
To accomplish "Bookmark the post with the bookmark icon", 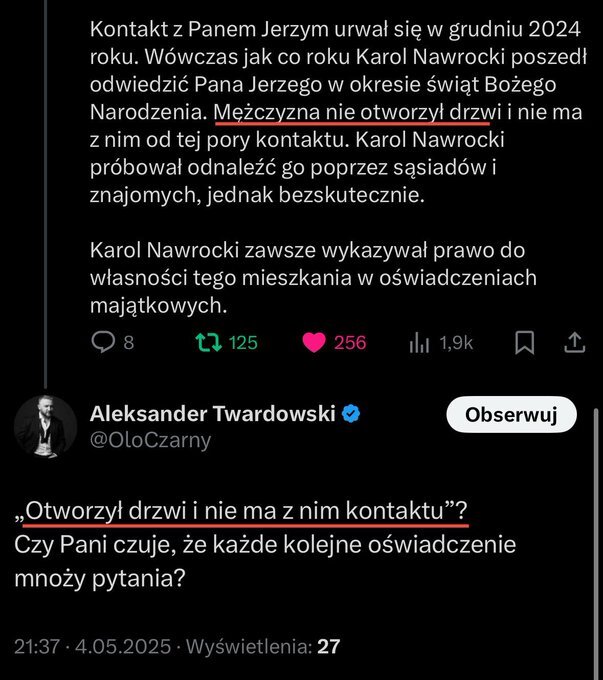I will click(524, 342).
